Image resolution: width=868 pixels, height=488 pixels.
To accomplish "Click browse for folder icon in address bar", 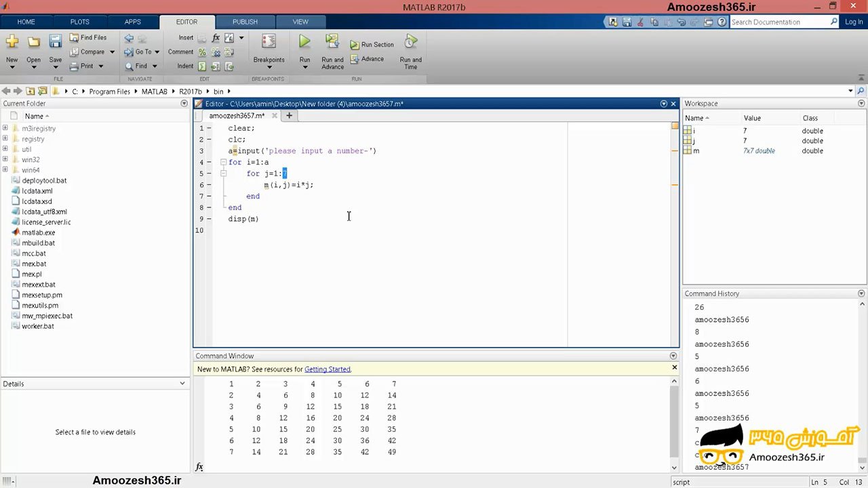I will point(43,91).
